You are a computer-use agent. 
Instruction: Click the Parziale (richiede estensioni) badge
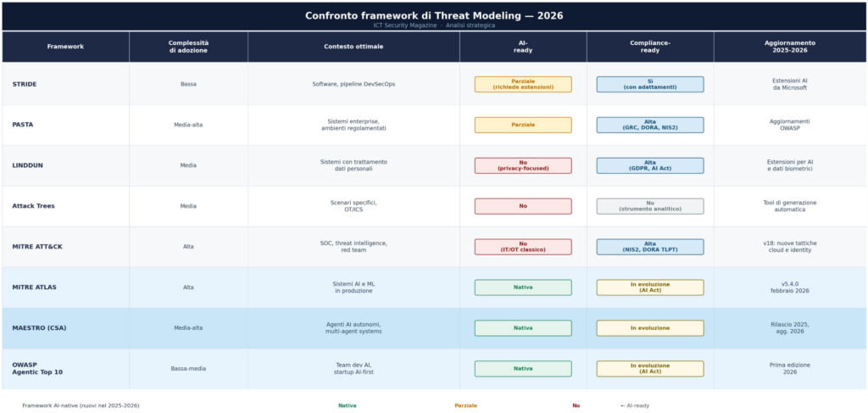point(523,84)
